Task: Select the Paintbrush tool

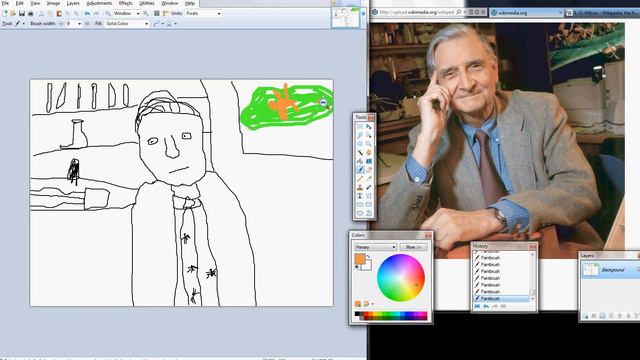Action: pyautogui.click(x=360, y=170)
